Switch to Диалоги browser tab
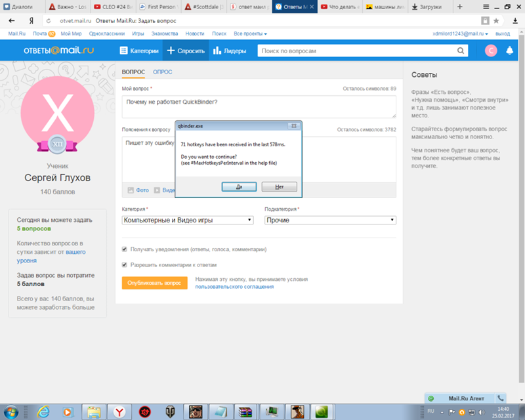This screenshot has width=525, height=420. pos(22,7)
